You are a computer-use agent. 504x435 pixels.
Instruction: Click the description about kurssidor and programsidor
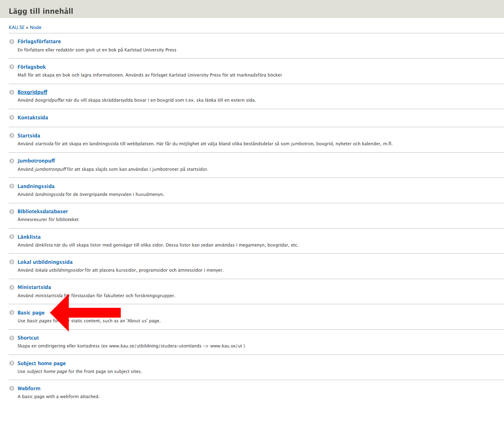tap(121, 270)
